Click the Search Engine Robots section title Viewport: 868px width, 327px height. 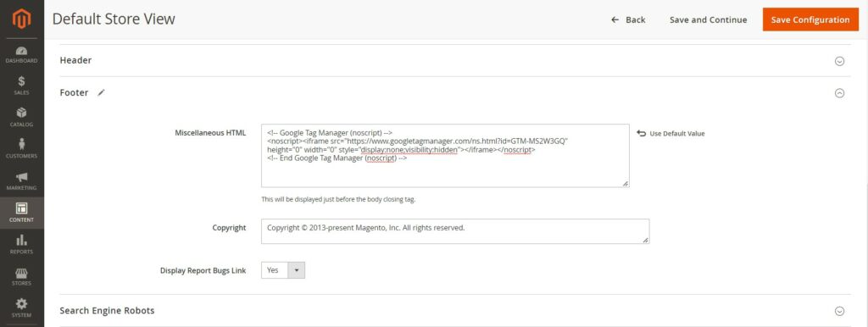pos(107,310)
